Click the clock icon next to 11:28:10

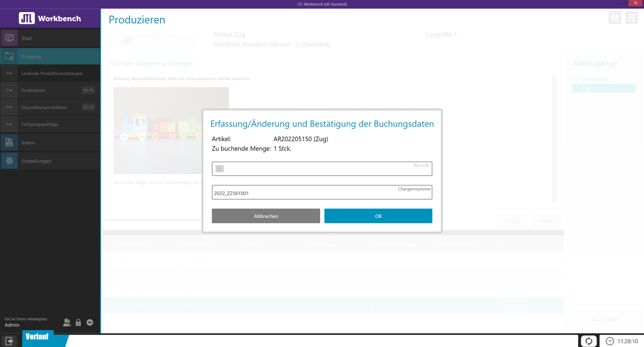611,341
